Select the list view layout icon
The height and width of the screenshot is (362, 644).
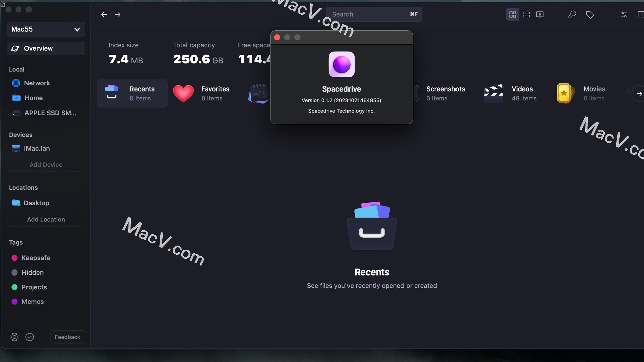[526, 14]
